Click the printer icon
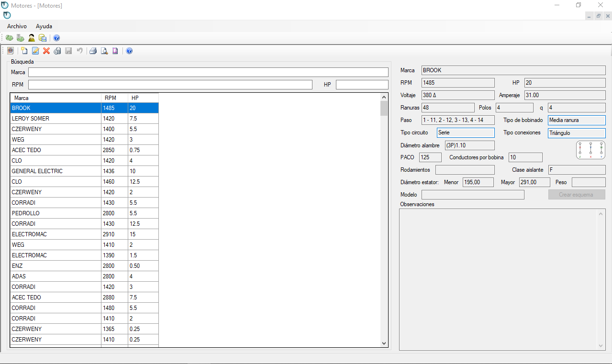The height and width of the screenshot is (364, 612). (93, 51)
